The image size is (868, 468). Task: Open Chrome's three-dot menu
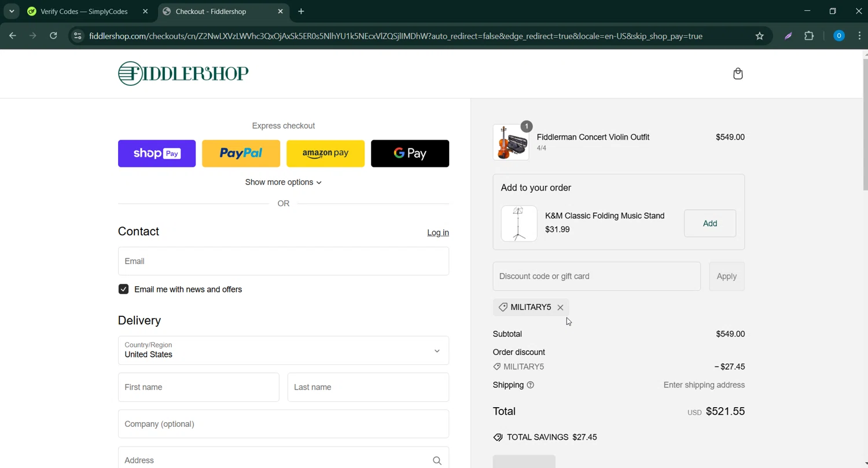pos(859,36)
